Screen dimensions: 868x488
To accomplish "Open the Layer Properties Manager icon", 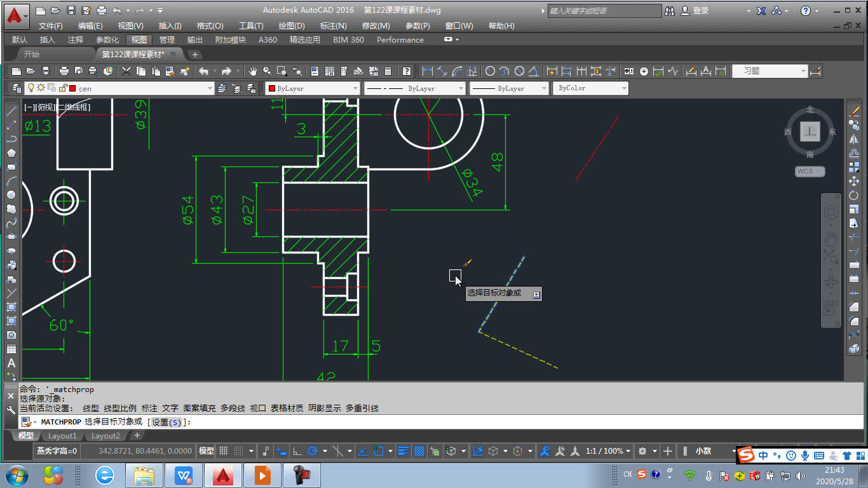I will 16,88.
